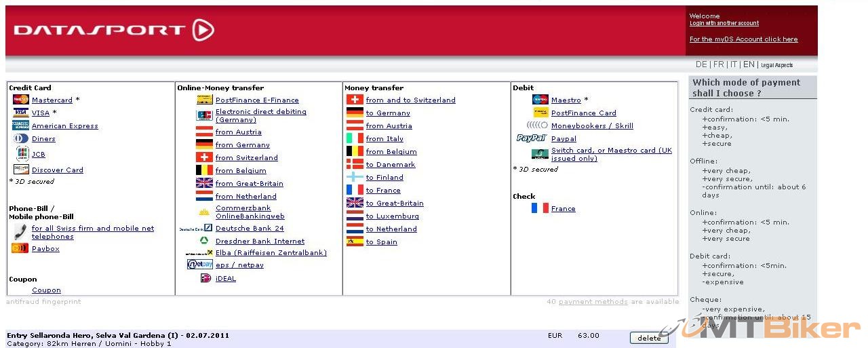868x348 pixels.
Task: Open the 'payment methods' link
Action: [x=593, y=302]
